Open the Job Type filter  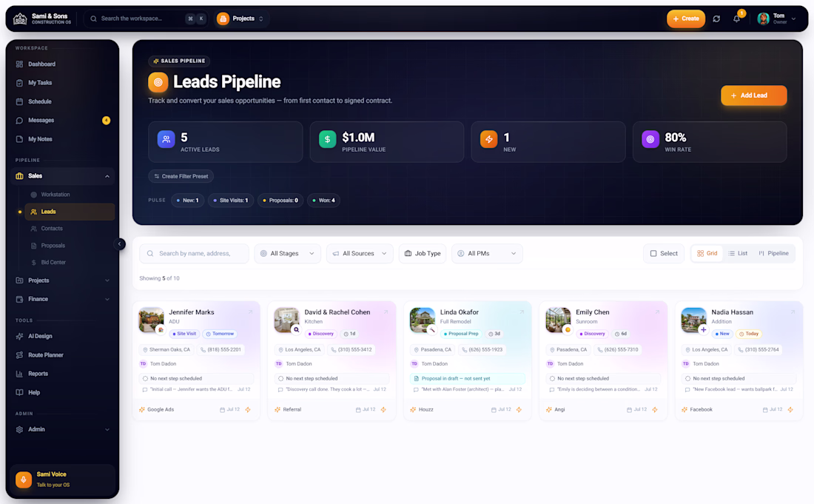(423, 253)
